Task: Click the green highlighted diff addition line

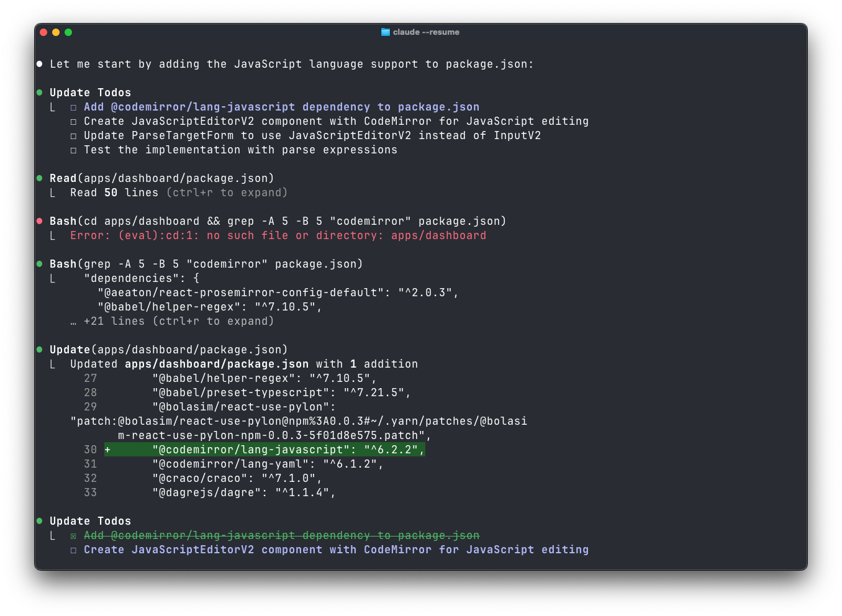Action: click(x=265, y=449)
